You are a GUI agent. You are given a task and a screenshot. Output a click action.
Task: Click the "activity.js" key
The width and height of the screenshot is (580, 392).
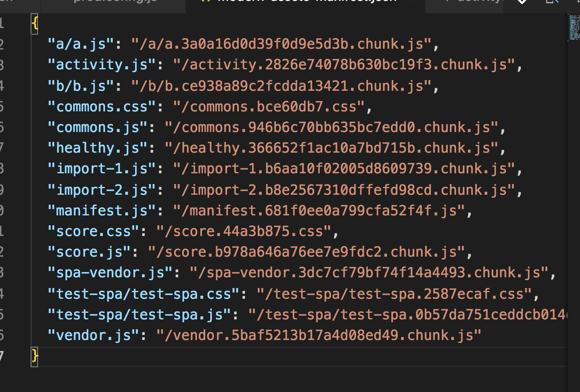pos(102,64)
